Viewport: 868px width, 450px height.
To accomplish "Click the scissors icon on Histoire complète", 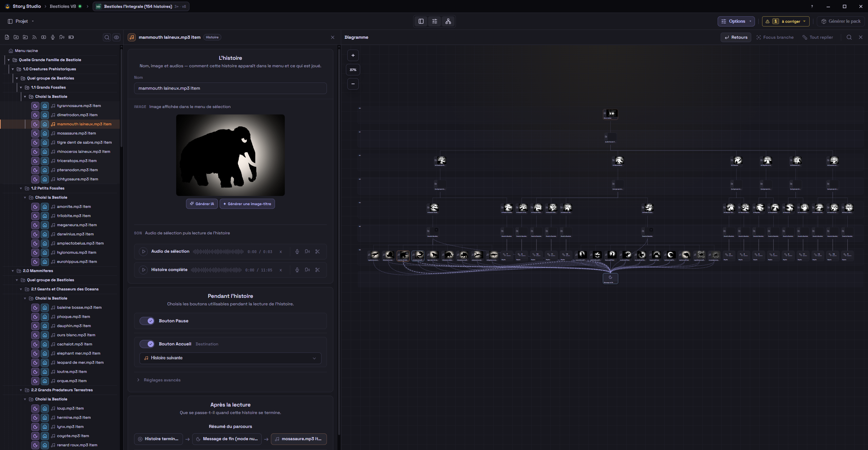I will coord(317,270).
